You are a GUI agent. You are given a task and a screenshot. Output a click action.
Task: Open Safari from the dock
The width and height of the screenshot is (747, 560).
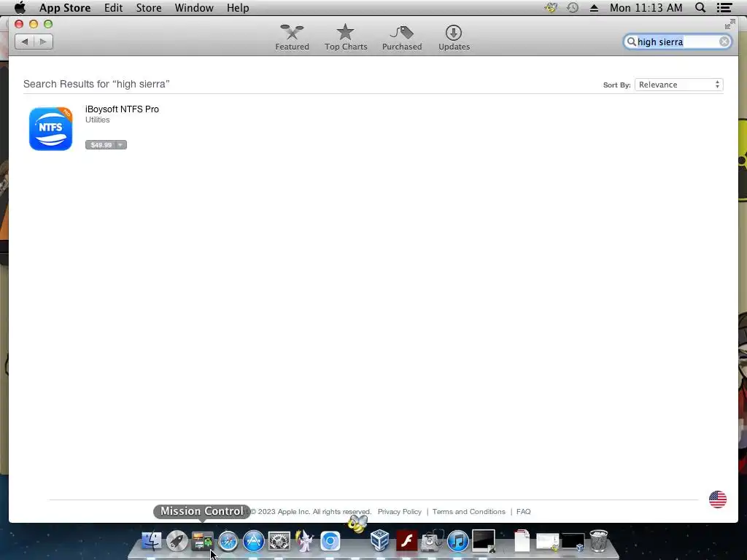click(228, 542)
